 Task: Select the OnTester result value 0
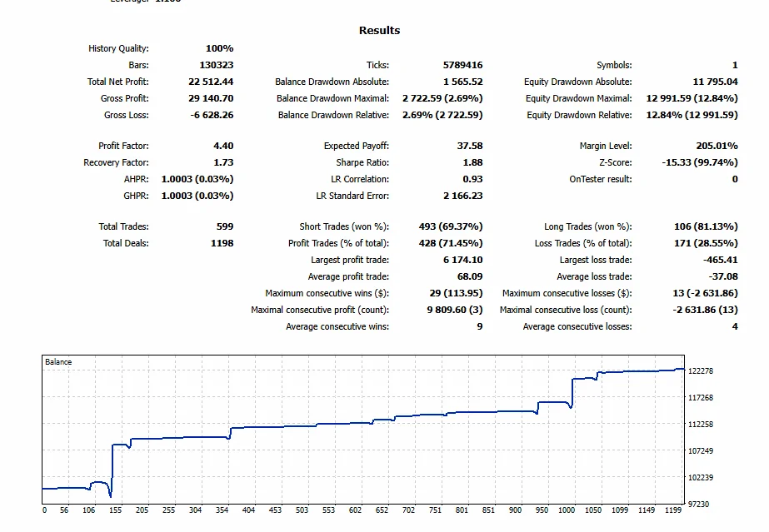tap(735, 179)
